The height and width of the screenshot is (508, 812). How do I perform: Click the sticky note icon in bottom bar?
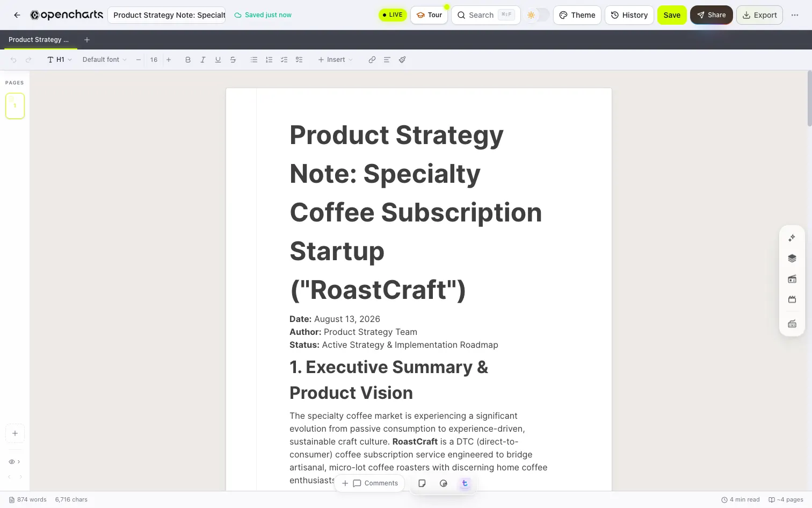click(422, 483)
